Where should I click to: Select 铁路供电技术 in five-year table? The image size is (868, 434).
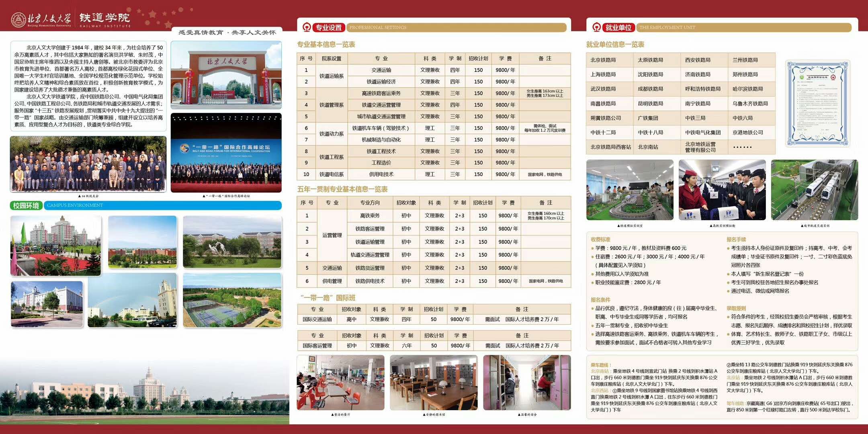pos(370,281)
